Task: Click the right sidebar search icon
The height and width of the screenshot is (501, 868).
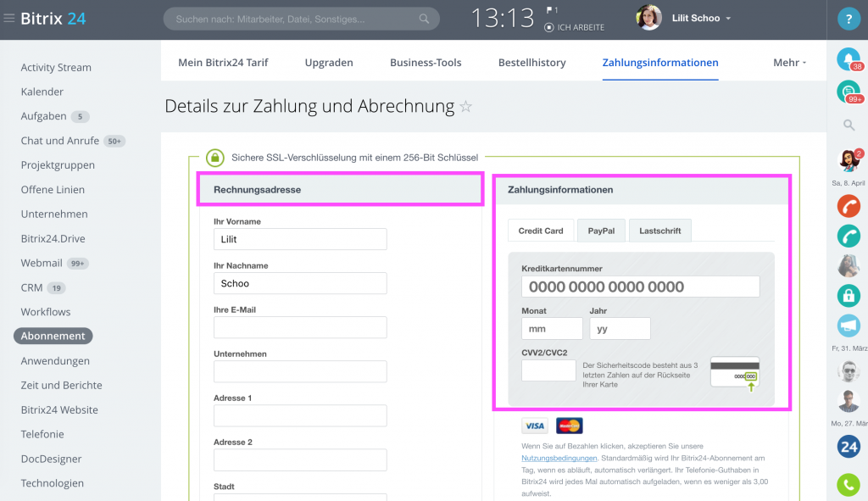Action: click(x=849, y=125)
